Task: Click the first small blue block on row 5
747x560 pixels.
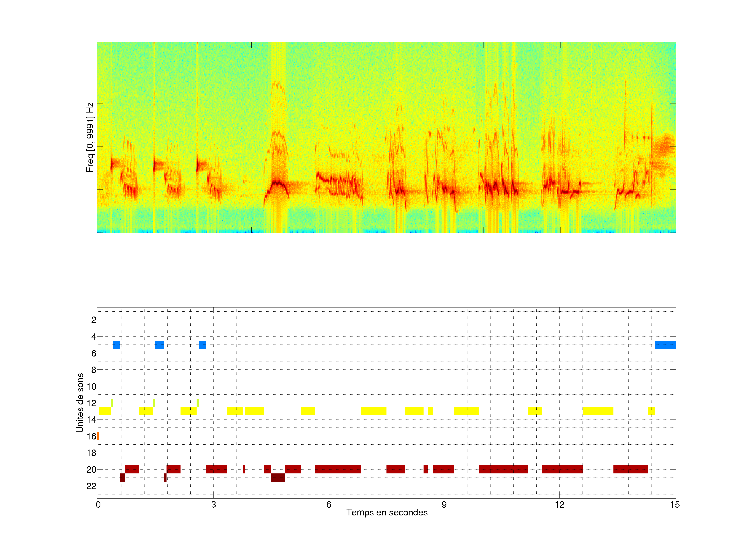Action: click(117, 345)
